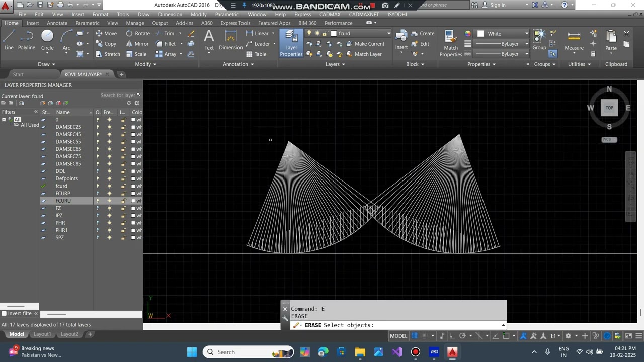
Task: Toggle freeze sun icon for layer SPZ
Action: 110,237
